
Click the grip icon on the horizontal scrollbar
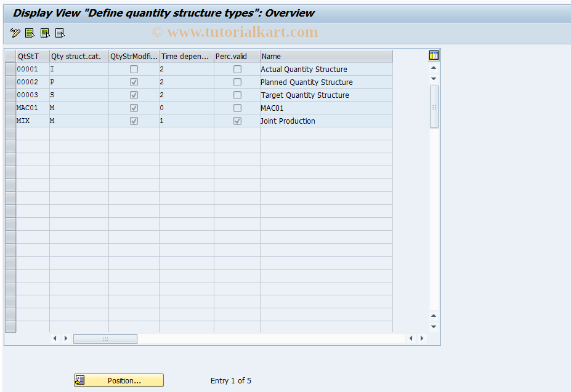[x=105, y=338]
